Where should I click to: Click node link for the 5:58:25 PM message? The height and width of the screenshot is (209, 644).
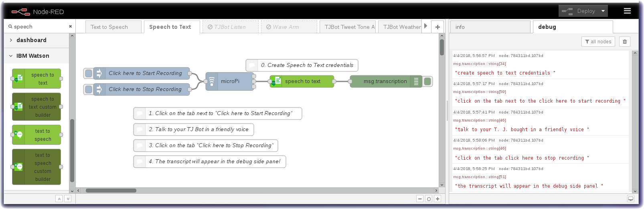pyautogui.click(x=521, y=169)
